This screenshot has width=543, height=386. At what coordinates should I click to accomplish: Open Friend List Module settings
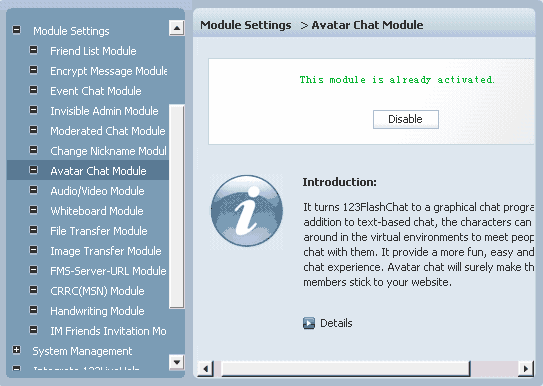click(x=93, y=51)
